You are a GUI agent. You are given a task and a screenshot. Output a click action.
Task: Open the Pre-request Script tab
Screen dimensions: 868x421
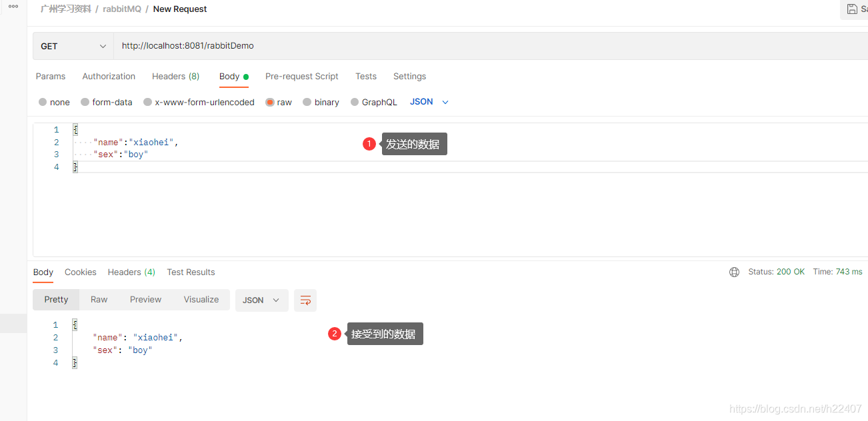(x=302, y=77)
